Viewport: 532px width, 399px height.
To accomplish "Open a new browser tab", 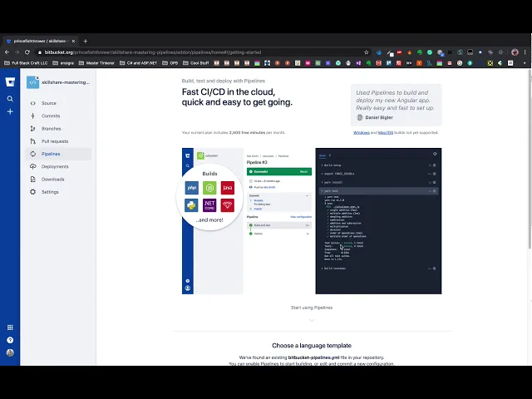I will pos(85,41).
